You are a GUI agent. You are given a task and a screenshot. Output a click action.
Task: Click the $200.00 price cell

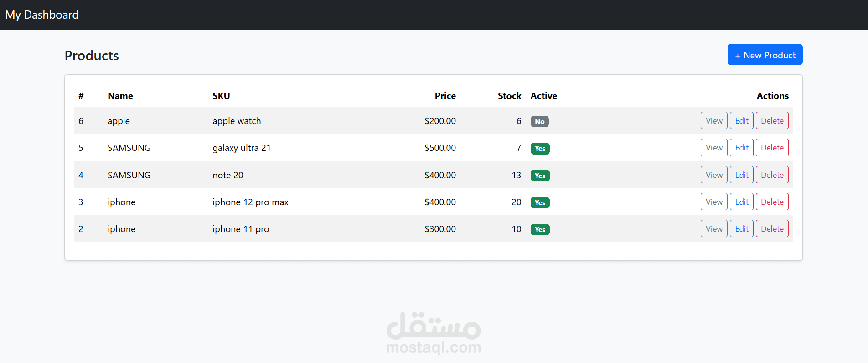point(440,121)
